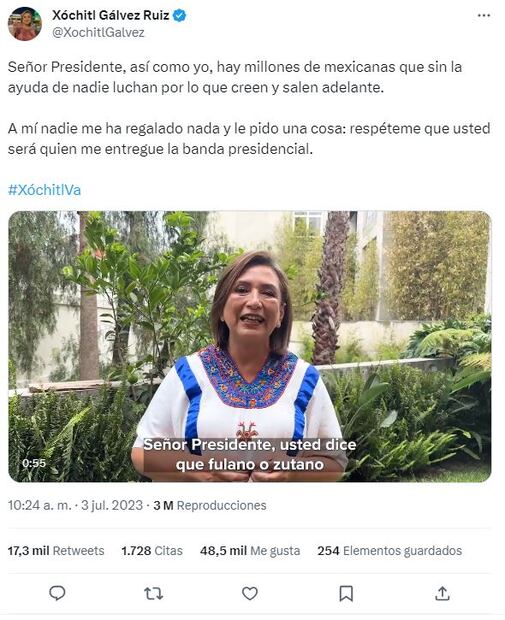This screenshot has height=620, width=505.
Task: Open the #XóchitlVa hashtag
Action: click(44, 190)
